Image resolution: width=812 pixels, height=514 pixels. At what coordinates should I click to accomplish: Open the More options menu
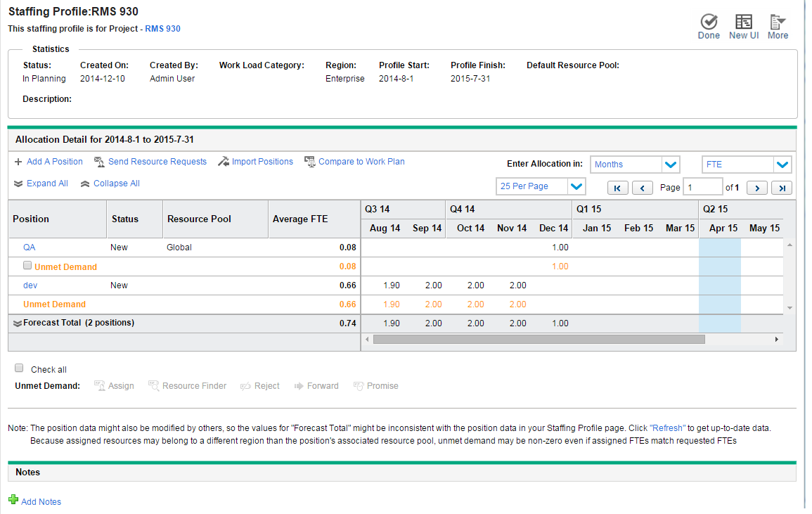(x=778, y=22)
